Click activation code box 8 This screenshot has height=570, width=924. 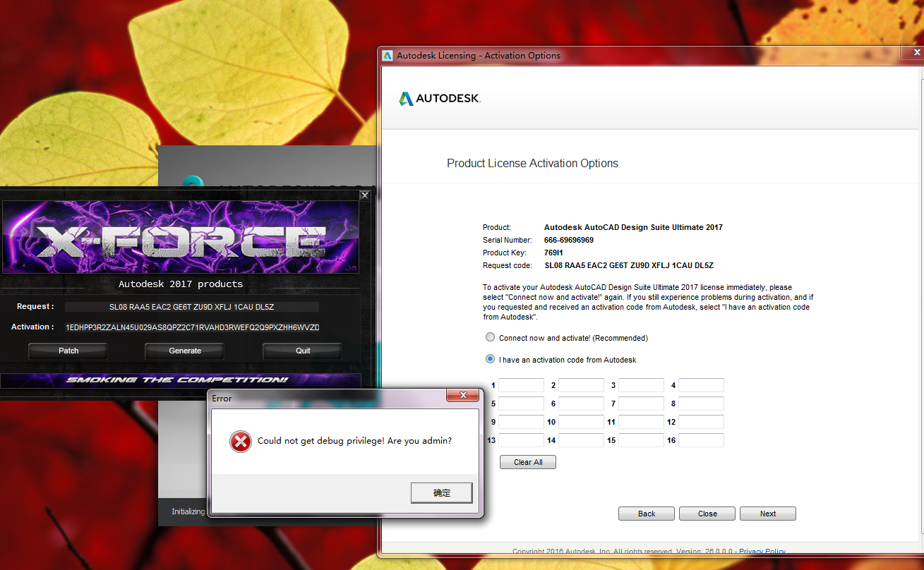pyautogui.click(x=701, y=404)
